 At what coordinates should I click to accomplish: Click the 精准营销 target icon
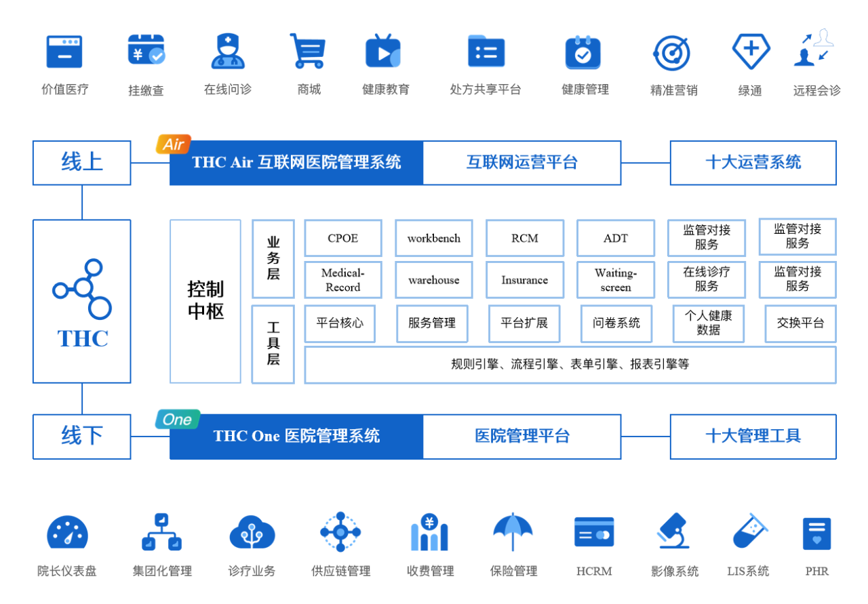[x=673, y=52]
